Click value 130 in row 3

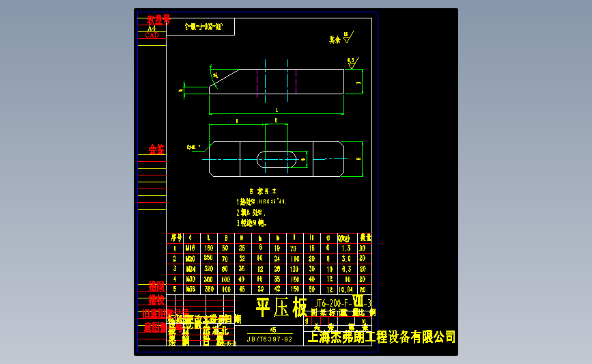(x=294, y=269)
